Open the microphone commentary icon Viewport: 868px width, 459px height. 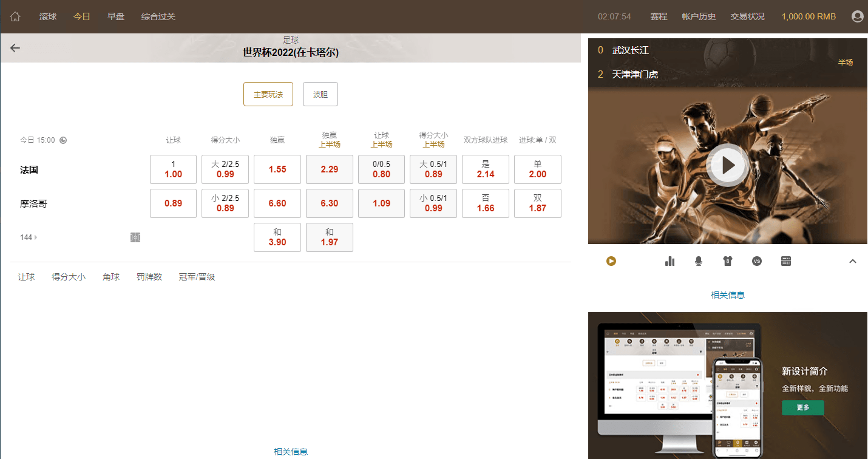699,261
